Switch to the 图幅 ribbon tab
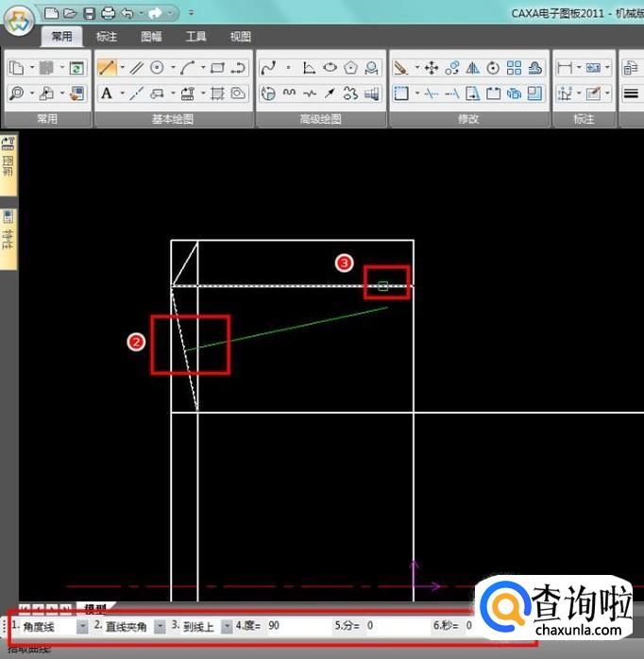The width and height of the screenshot is (644, 659). click(151, 37)
